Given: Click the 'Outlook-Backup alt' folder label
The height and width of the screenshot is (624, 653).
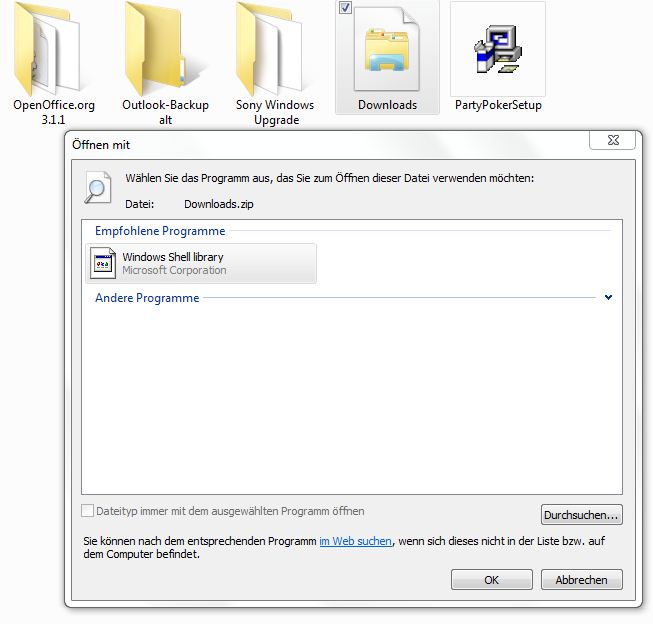Looking at the screenshot, I should coord(165,112).
